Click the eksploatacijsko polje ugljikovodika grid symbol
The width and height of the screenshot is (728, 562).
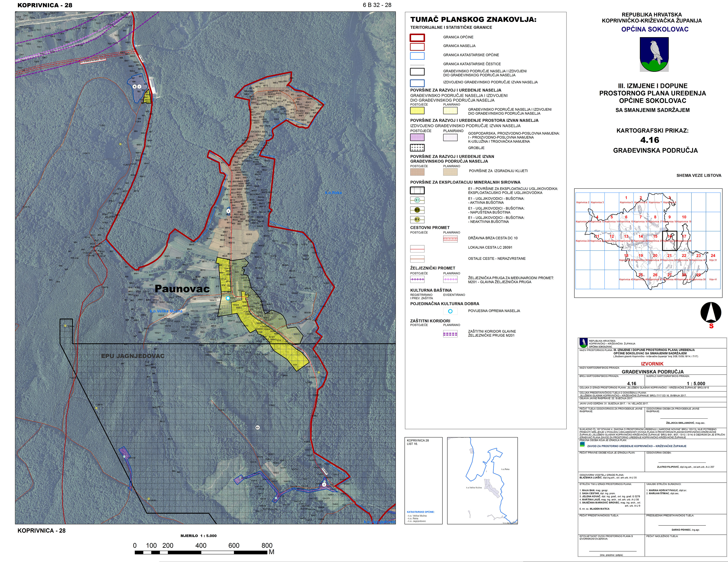pyautogui.click(x=417, y=190)
